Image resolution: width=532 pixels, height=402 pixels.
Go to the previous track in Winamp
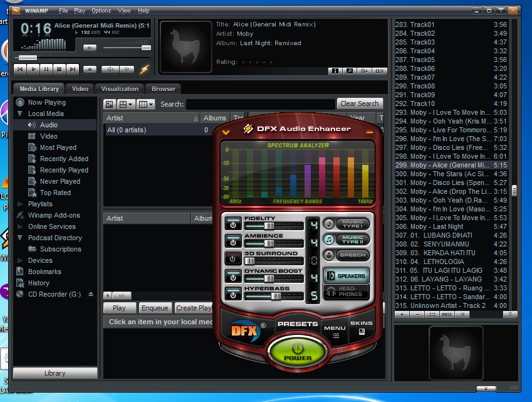(20, 69)
